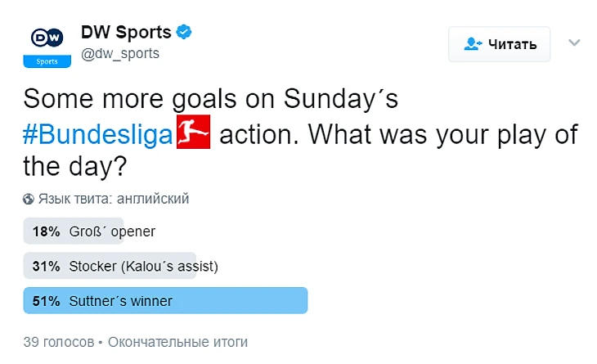
Task: Click the add-person icon on follow button
Action: 473,44
